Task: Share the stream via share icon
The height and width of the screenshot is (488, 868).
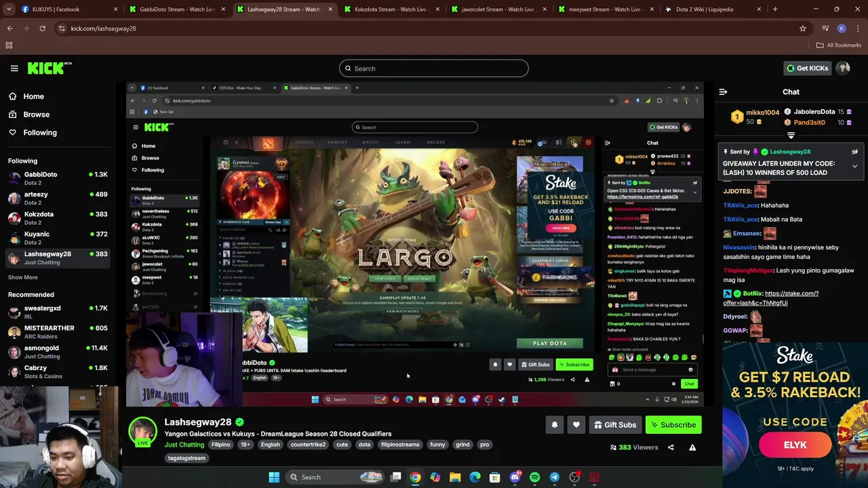Action: pos(671,447)
